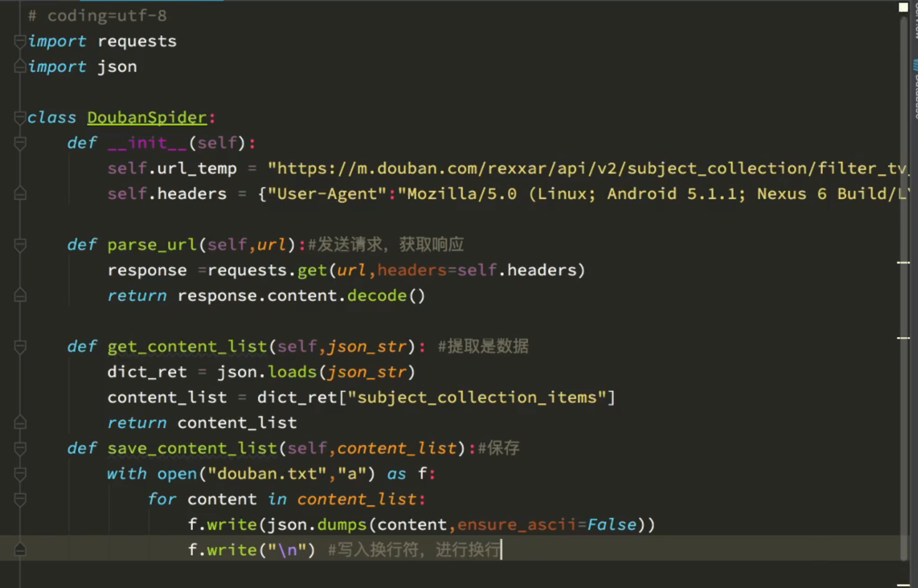918x588 pixels.
Task: Fold the parse_url method using gutter marker
Action: 20,245
